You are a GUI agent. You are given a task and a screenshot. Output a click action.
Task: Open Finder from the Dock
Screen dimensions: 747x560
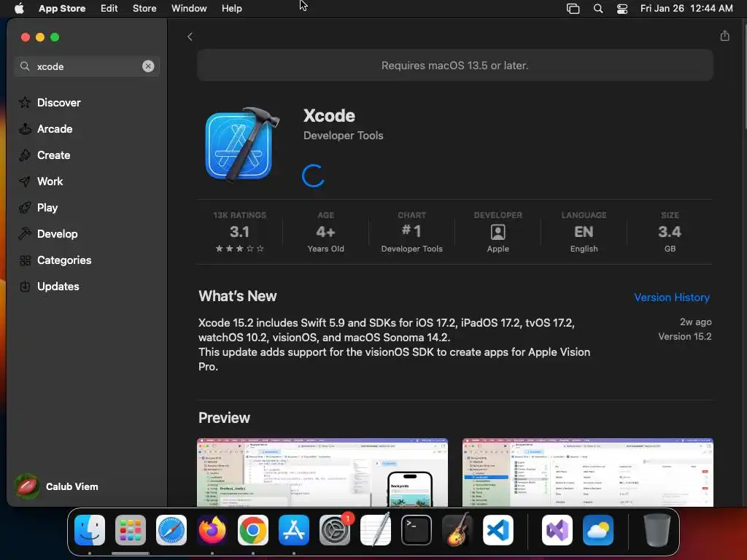coord(90,529)
